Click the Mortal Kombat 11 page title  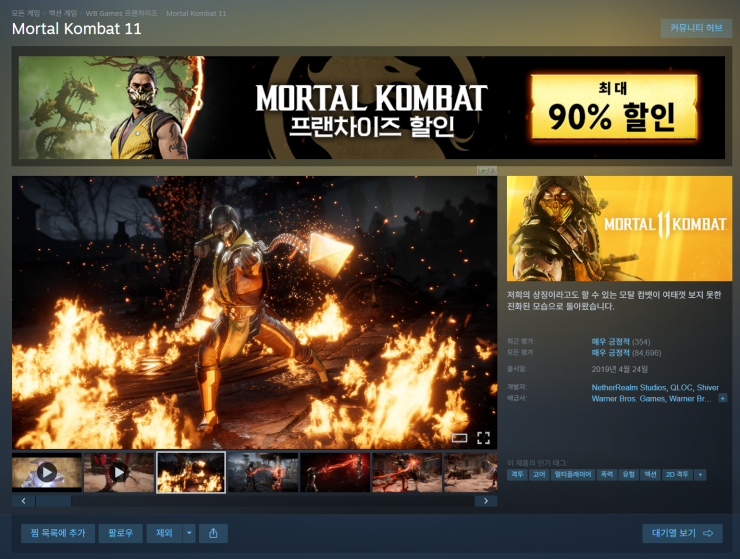pos(76,29)
